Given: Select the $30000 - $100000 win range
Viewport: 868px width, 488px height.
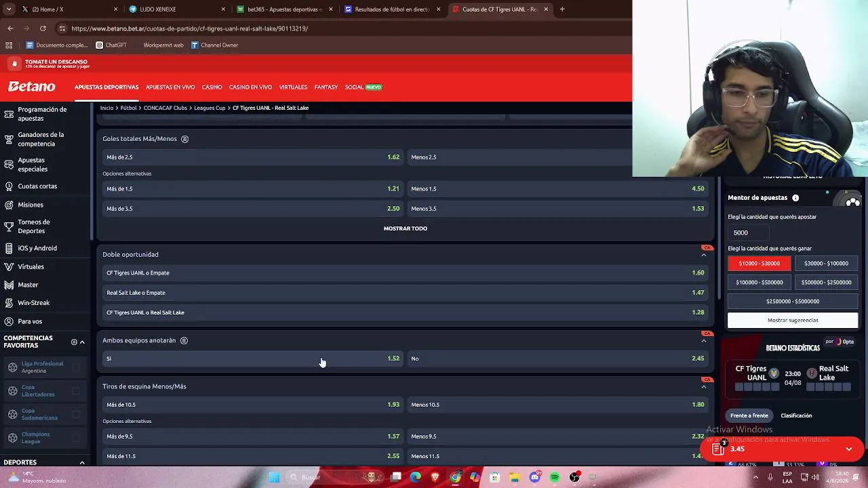Looking at the screenshot, I should (x=826, y=264).
